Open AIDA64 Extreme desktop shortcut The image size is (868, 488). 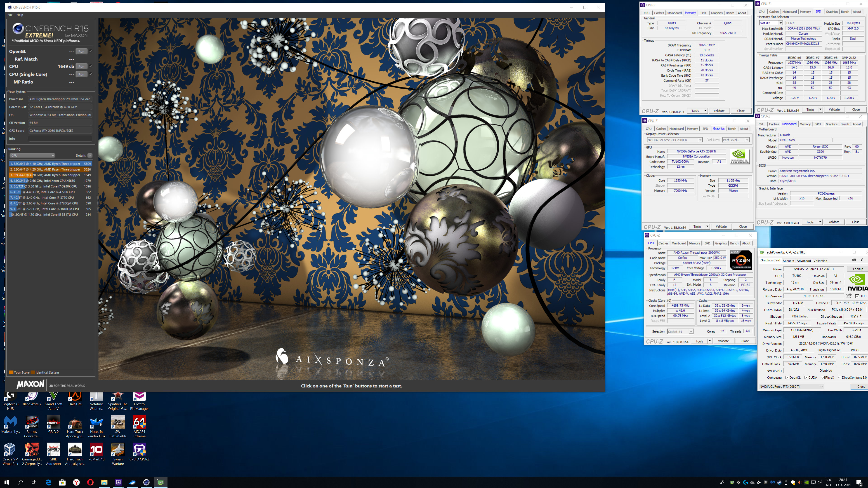click(139, 427)
